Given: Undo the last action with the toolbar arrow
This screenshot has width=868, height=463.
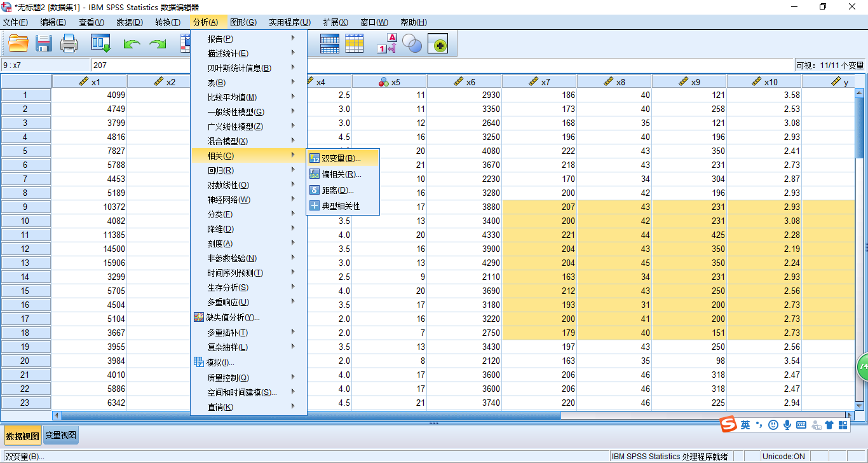Looking at the screenshot, I should coord(132,44).
